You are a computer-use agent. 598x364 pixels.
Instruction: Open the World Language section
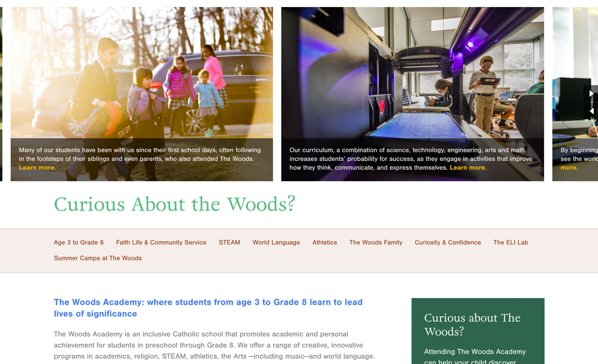[x=276, y=242]
